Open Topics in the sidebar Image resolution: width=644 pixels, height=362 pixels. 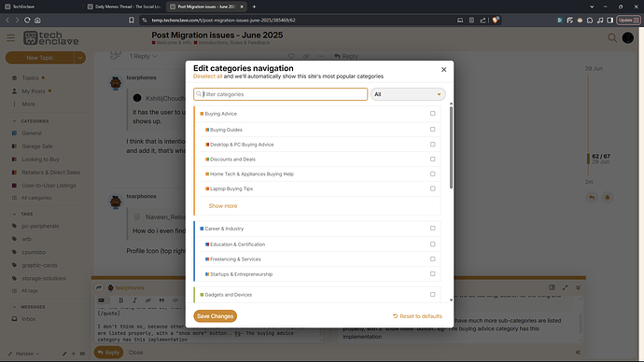30,78
